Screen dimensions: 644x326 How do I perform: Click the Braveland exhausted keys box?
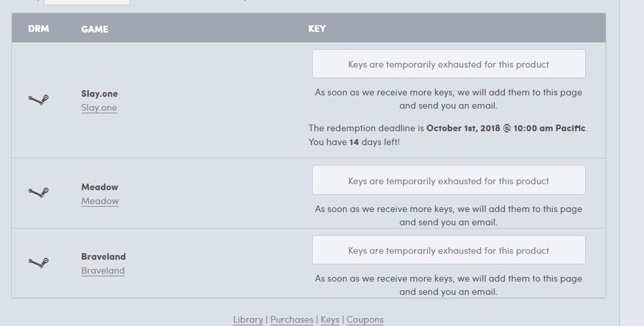click(449, 250)
